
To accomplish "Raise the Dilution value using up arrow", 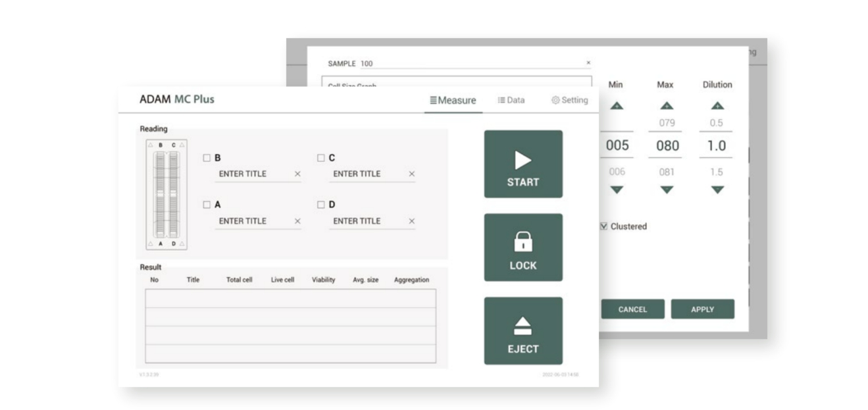I will [717, 105].
